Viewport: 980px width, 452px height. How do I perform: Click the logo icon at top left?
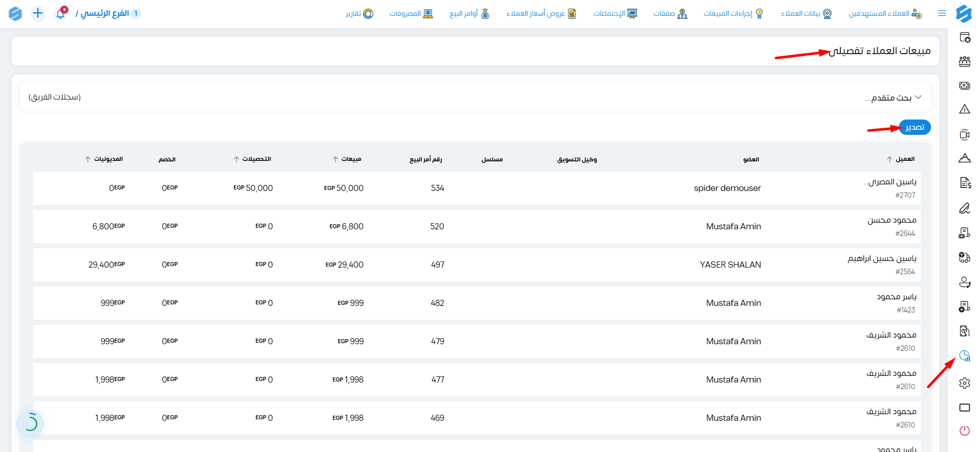(x=15, y=13)
